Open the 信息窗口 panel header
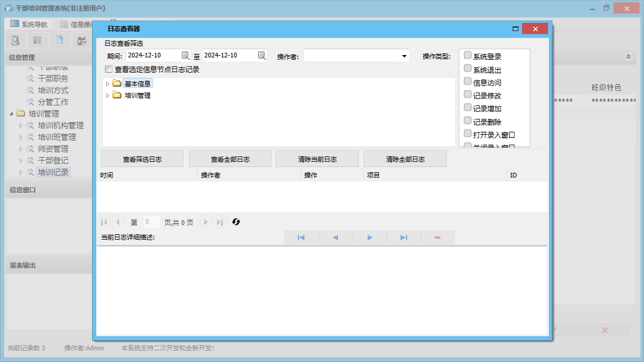Viewport: 644px width, 362px height. (49, 190)
